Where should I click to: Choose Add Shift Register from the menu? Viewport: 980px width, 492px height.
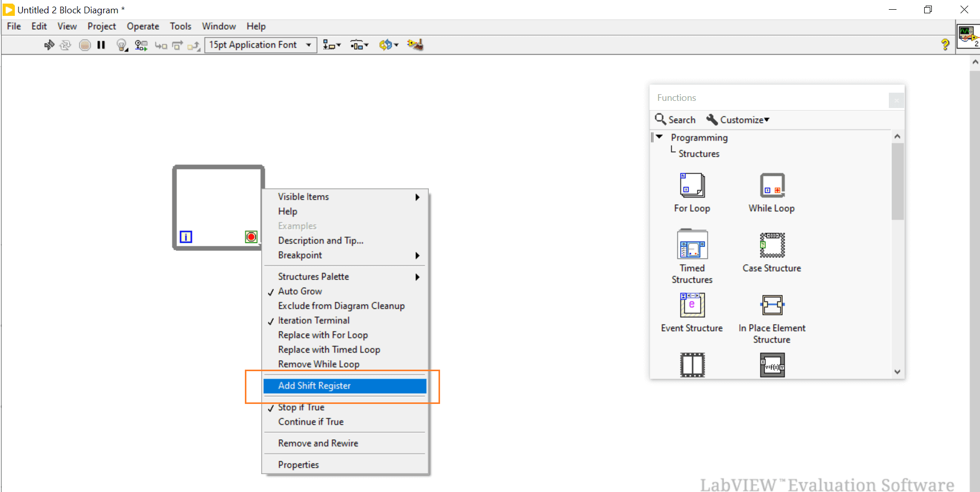tap(315, 386)
